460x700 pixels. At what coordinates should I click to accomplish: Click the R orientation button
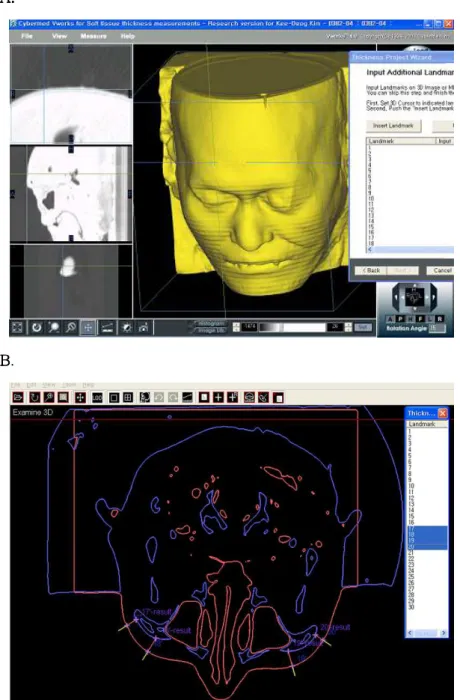[x=440, y=319]
